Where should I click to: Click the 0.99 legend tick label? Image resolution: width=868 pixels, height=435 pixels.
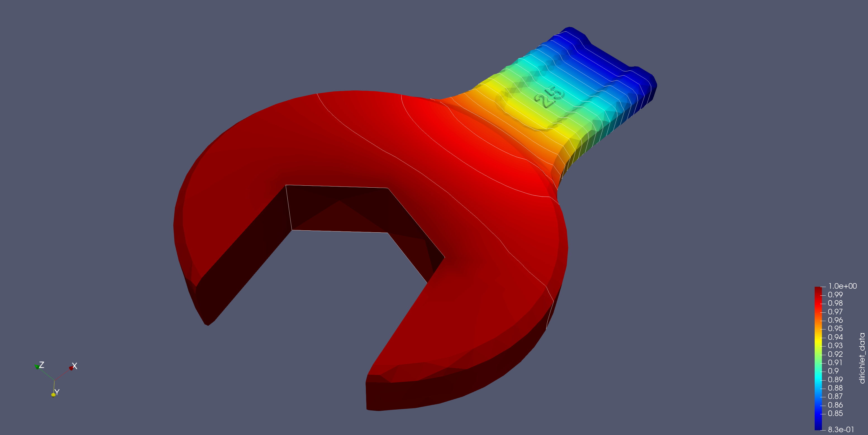(835, 295)
